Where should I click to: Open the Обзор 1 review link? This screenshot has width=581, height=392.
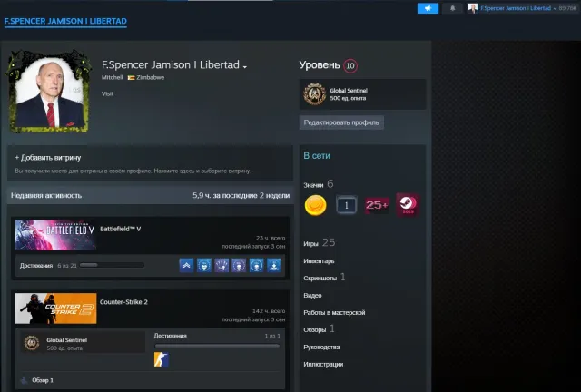pos(43,380)
